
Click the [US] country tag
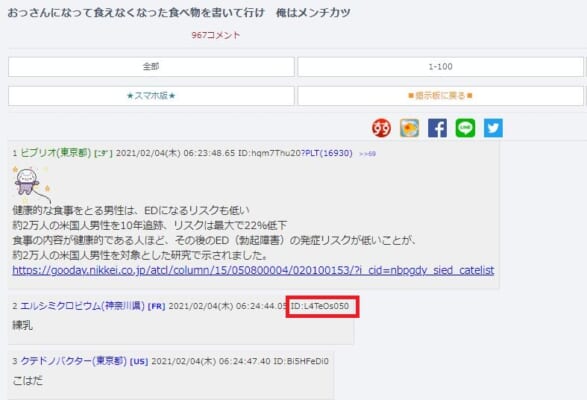pos(139,362)
